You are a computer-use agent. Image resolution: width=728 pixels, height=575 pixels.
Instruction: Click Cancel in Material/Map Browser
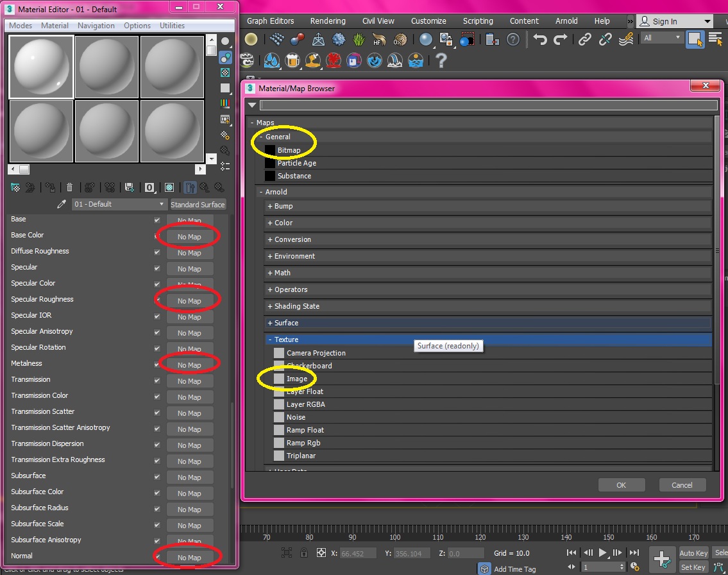(682, 485)
